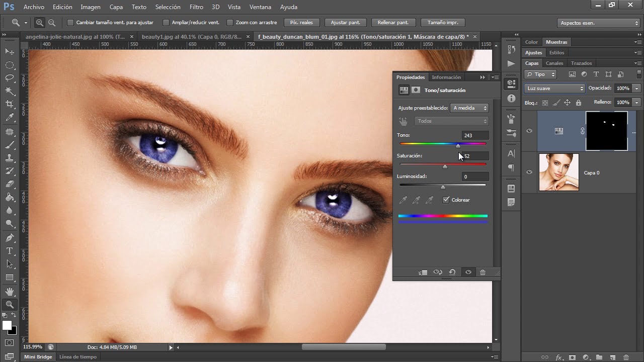644x362 pixels.
Task: Click the lock-all icon in layers panel
Action: 579,103
